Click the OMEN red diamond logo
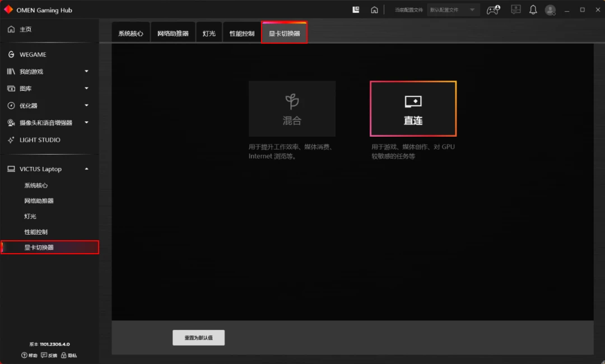Screen dimensions: 605x364 (x=8, y=10)
